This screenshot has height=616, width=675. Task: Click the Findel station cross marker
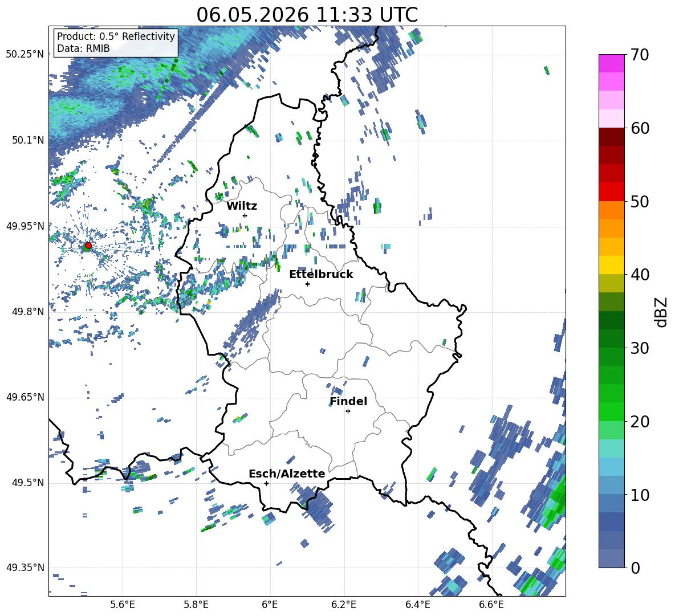(348, 411)
